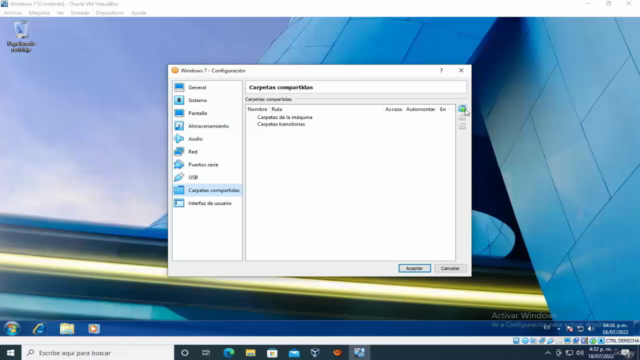Open the Windows 10 Start button
The height and width of the screenshot is (360, 640).
point(11,353)
